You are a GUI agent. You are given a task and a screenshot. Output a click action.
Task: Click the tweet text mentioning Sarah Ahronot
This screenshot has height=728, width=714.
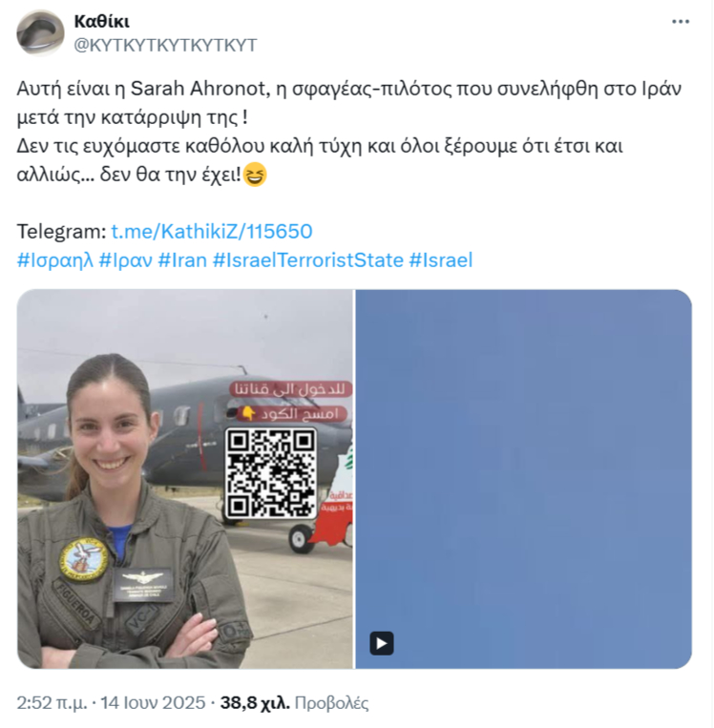(348, 132)
